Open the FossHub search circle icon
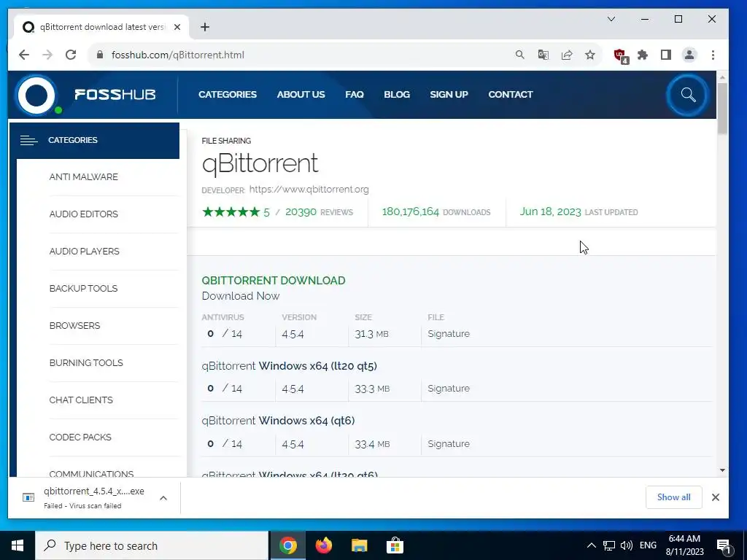Viewport: 747px width, 560px height. (x=687, y=95)
